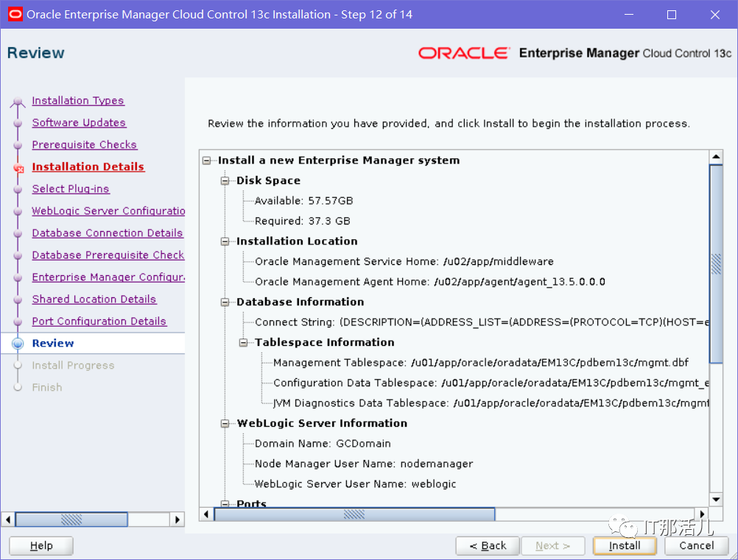This screenshot has width=738, height=560.
Task: Click the Installation Details error step marker
Action: [18, 168]
